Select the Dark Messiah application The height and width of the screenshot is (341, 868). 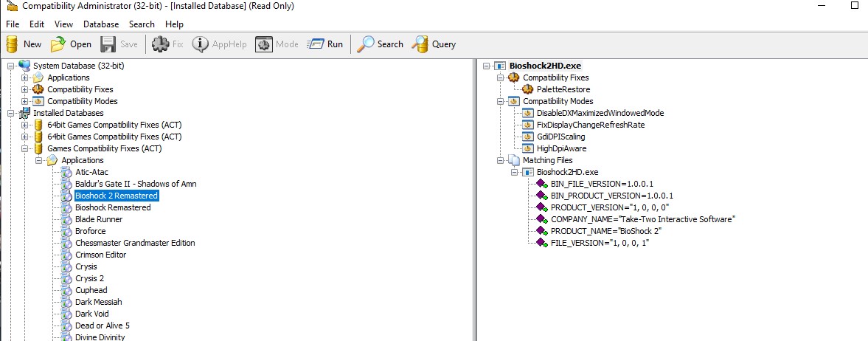click(x=99, y=302)
